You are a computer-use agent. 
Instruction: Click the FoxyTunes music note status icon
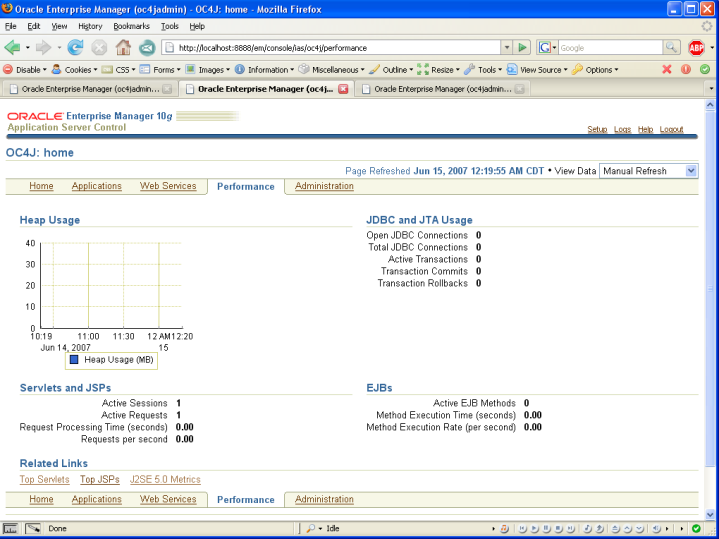504,528
